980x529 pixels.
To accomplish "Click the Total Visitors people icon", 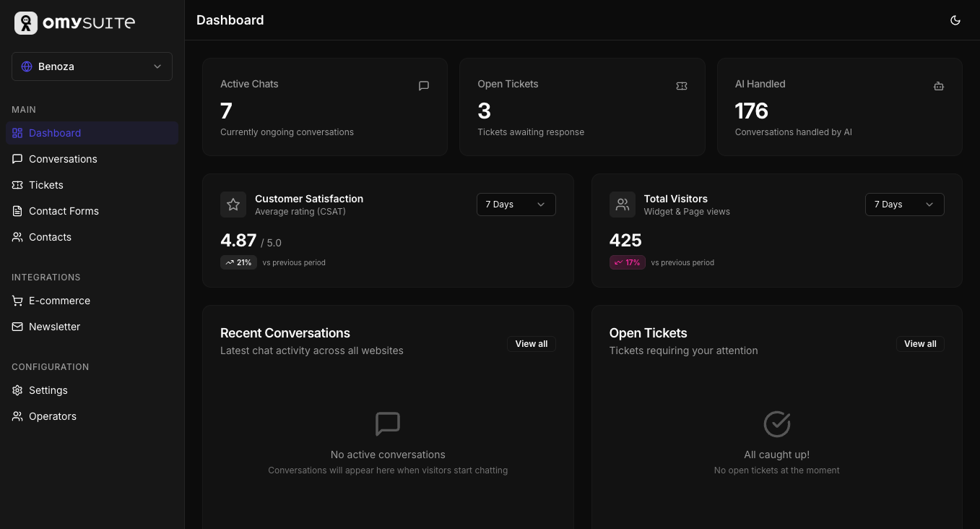I will point(622,205).
